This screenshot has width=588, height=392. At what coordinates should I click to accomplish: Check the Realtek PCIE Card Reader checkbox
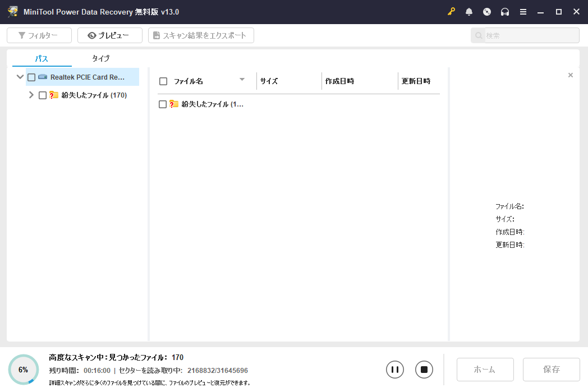click(x=31, y=77)
